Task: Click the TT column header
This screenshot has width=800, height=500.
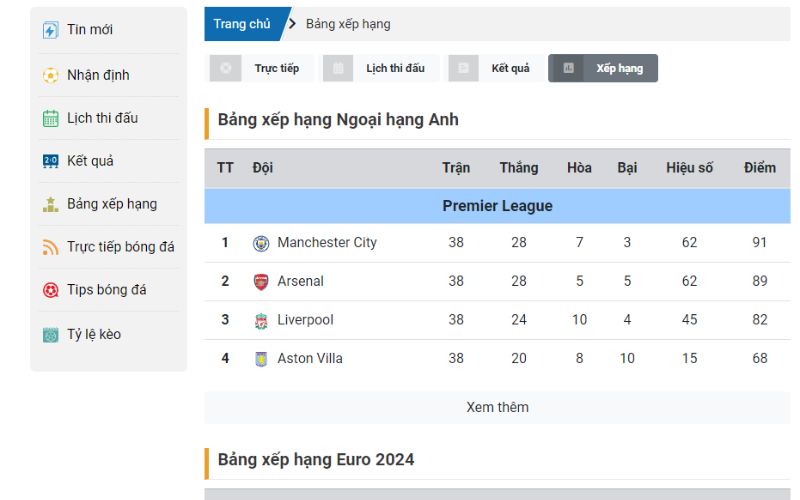Action: coord(225,168)
